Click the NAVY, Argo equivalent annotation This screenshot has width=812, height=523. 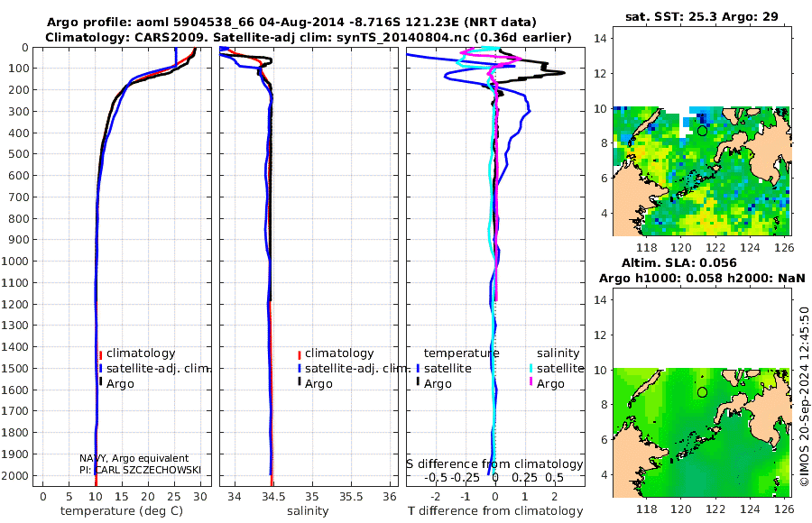[x=134, y=458]
